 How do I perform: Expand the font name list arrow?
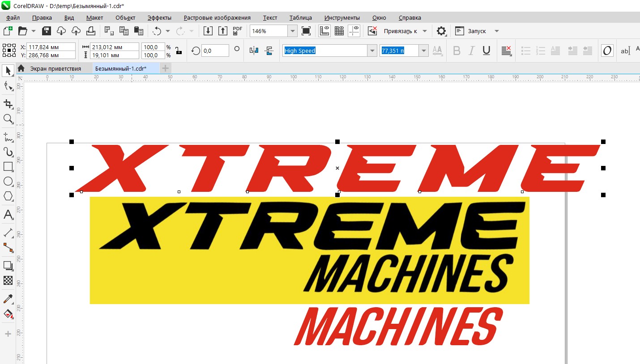(x=372, y=51)
